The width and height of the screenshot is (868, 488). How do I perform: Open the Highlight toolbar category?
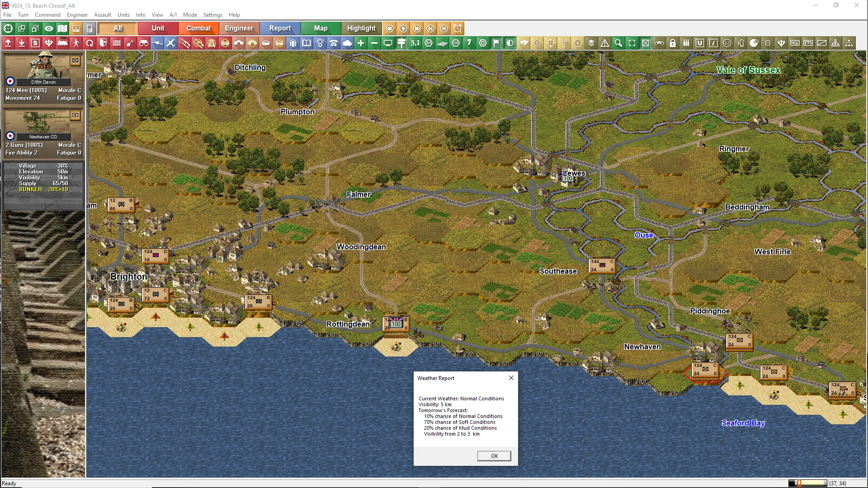click(361, 28)
